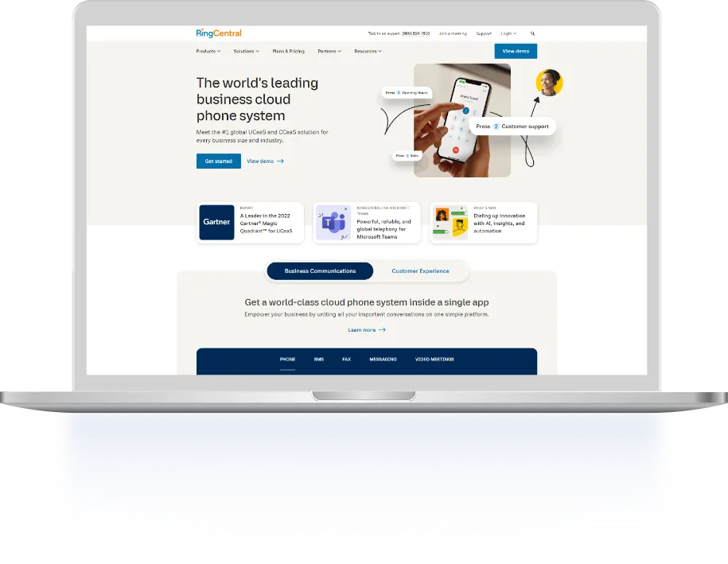Click the Gartner logo thumbnail
The width and height of the screenshot is (728, 564).
pos(217,223)
